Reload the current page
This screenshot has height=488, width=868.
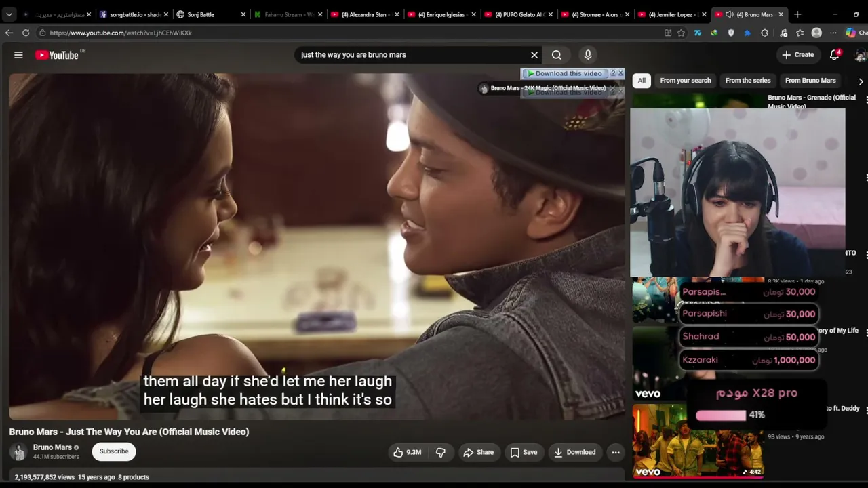[26, 33]
